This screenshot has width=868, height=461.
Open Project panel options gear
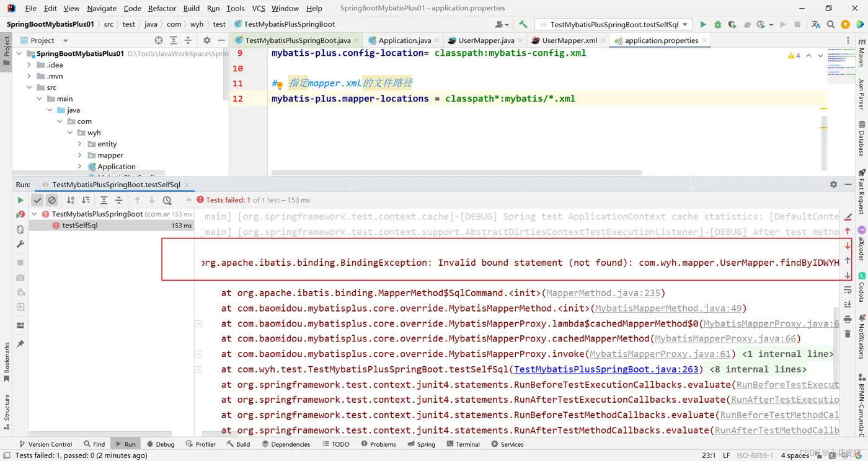[207, 40]
